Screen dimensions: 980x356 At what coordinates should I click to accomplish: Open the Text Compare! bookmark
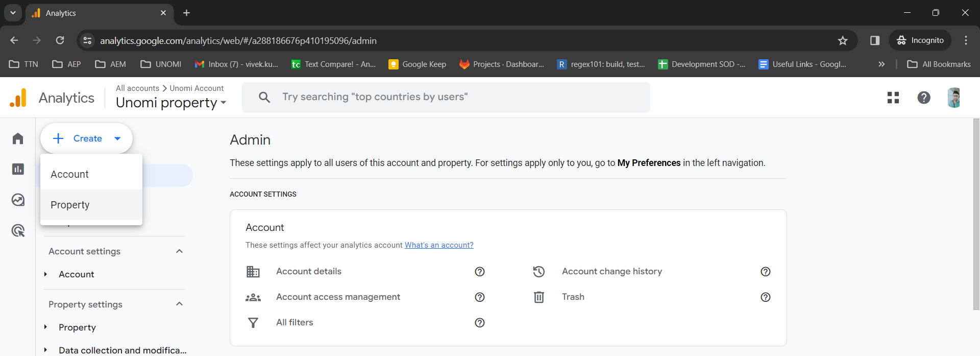point(333,64)
